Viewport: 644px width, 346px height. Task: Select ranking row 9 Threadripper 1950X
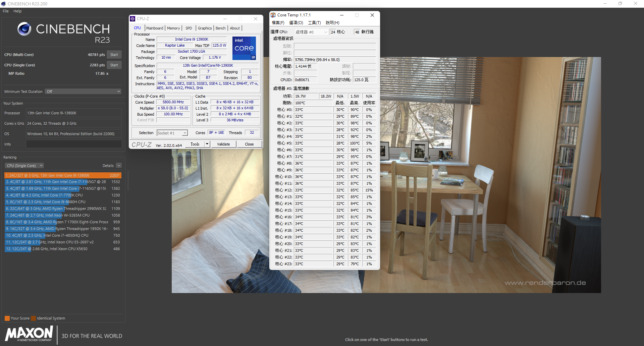63,229
